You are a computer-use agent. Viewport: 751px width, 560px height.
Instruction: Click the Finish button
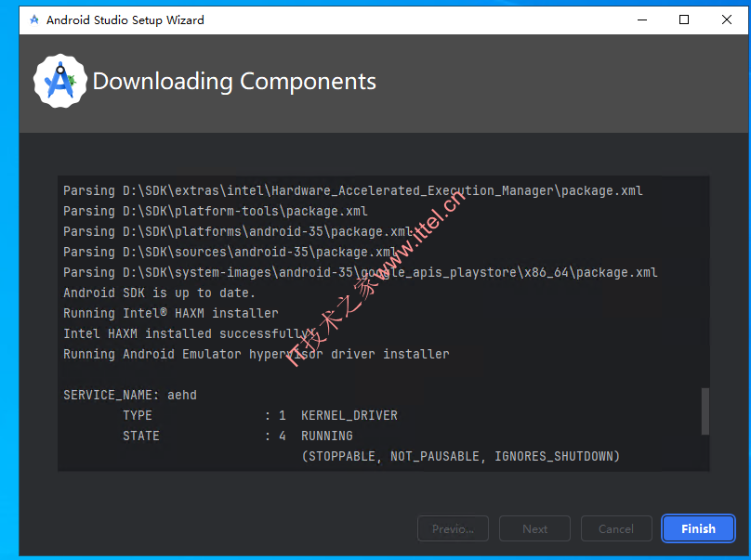tap(698, 528)
